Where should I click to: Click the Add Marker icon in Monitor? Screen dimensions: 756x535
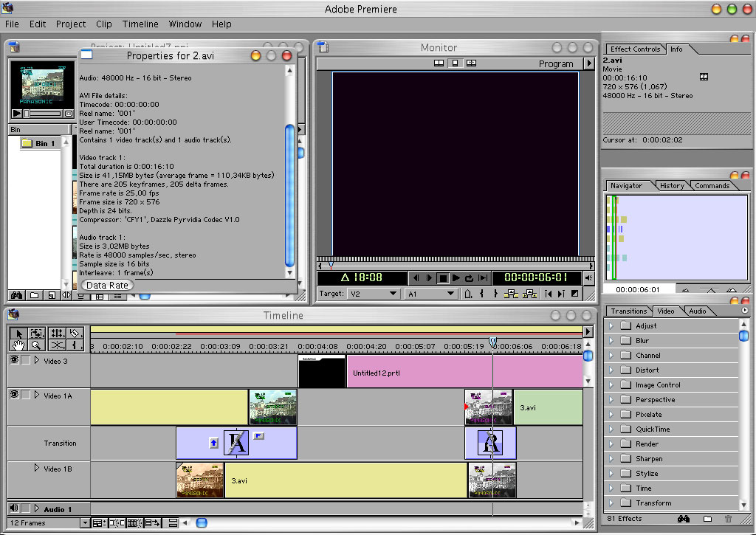(x=467, y=294)
